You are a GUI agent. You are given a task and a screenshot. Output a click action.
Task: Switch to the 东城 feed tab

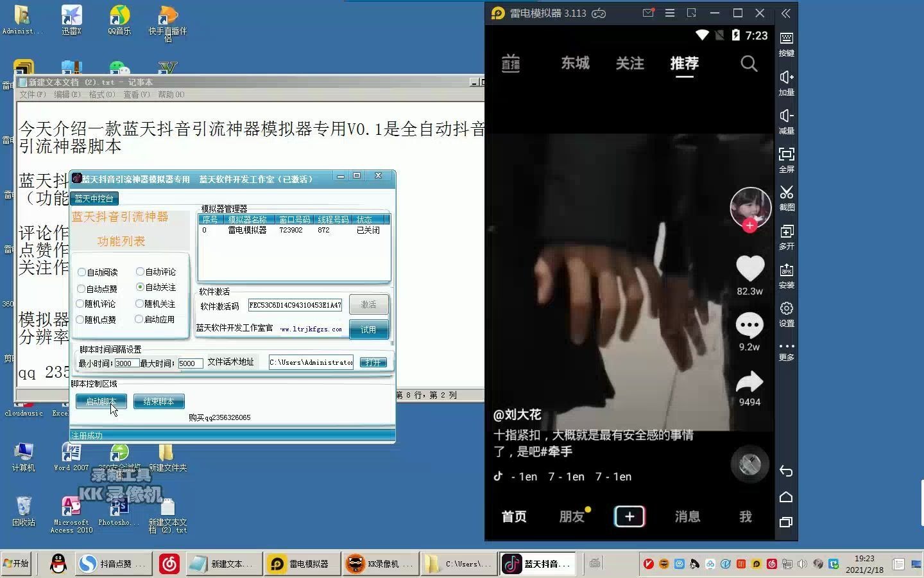pos(575,63)
